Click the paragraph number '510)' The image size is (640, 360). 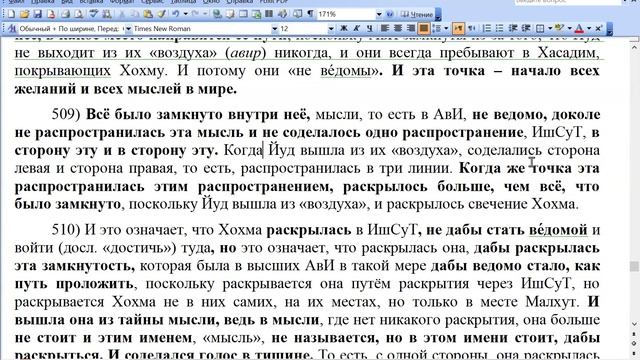(66, 230)
